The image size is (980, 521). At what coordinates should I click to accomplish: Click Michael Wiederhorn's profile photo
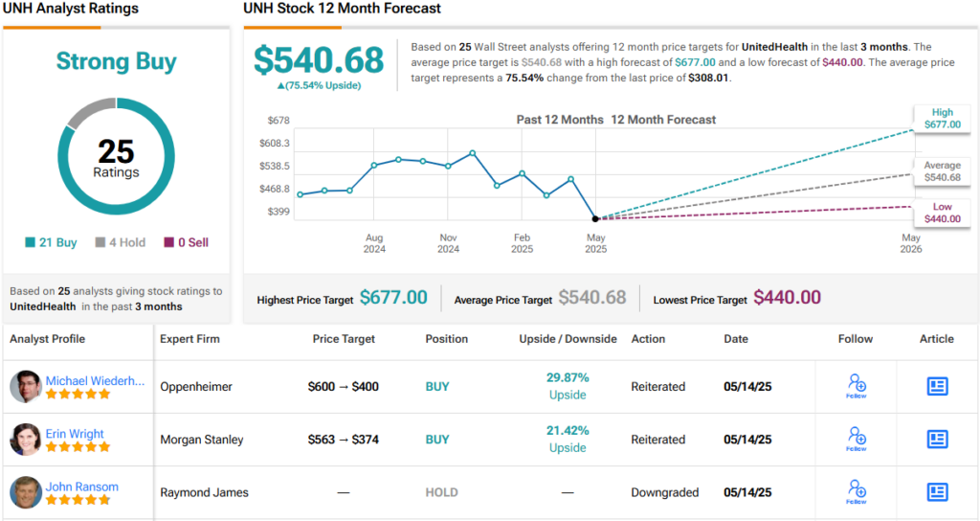(x=26, y=387)
